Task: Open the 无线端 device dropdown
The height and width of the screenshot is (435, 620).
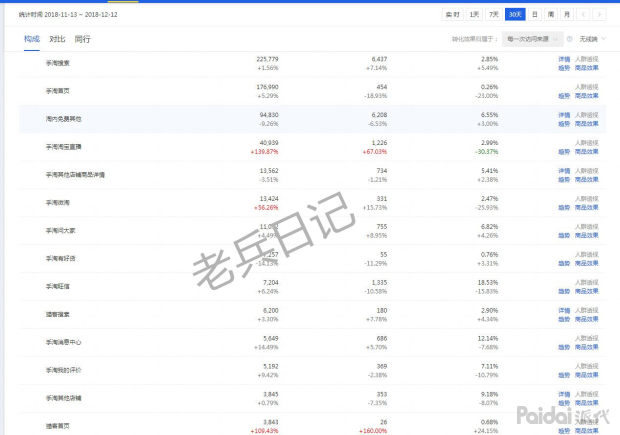Action: [592, 39]
